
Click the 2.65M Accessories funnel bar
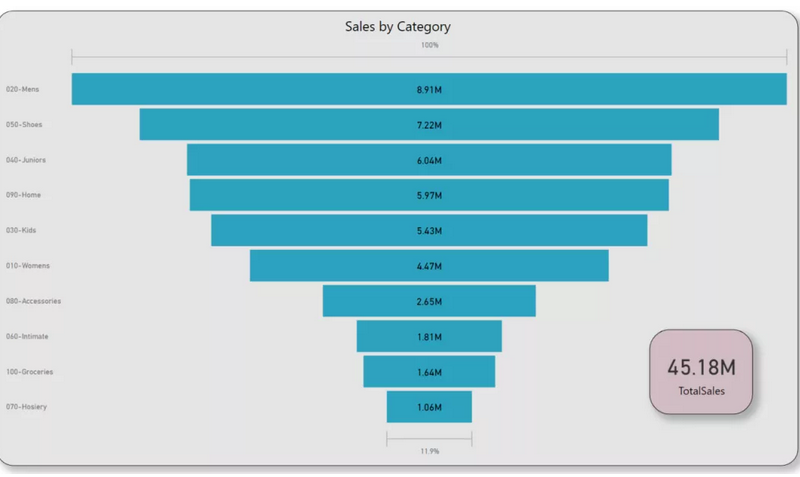coord(429,301)
